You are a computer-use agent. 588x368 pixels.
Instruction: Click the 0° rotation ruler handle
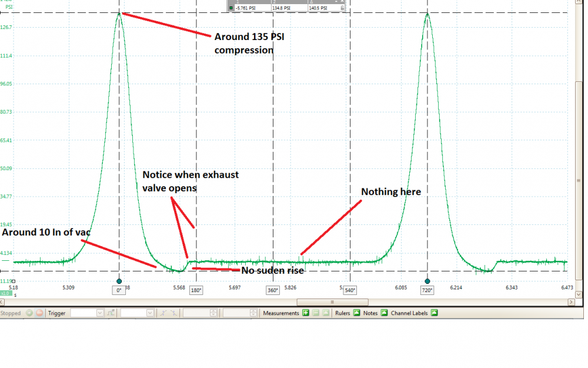119,281
